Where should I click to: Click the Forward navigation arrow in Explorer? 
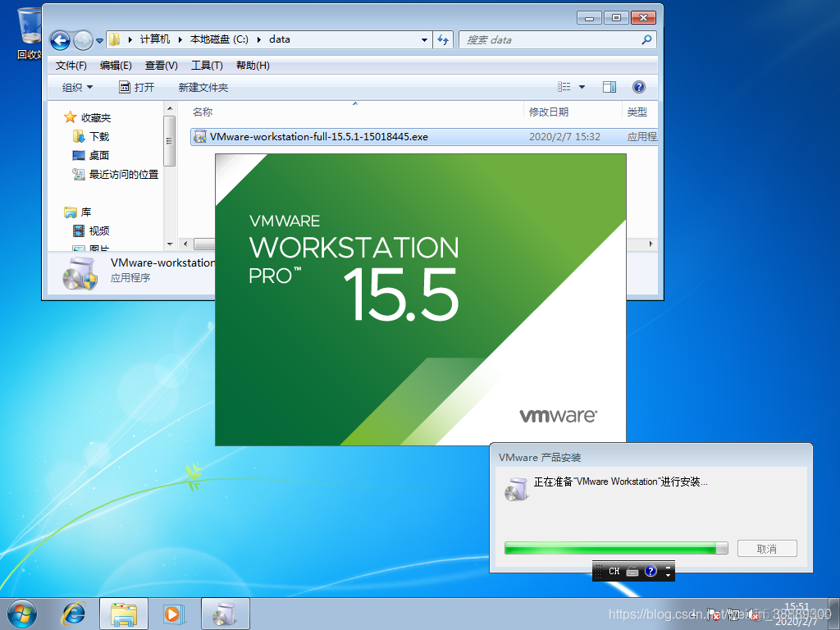pos(83,39)
